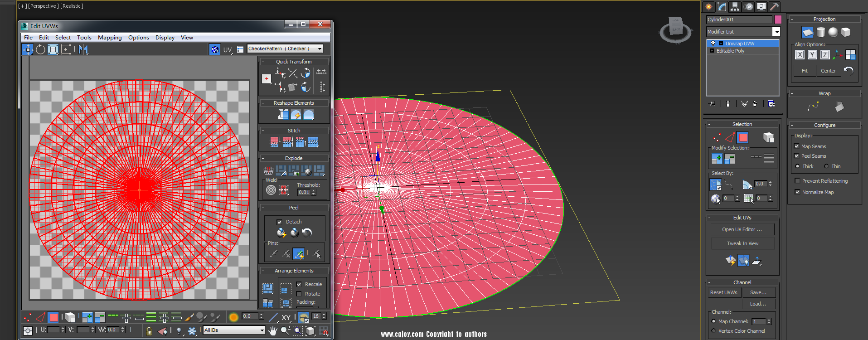Open the Display menu in Edit UVWs

pos(165,38)
